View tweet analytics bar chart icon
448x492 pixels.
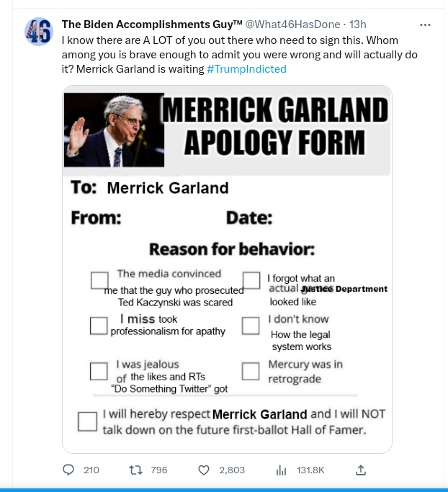(282, 470)
